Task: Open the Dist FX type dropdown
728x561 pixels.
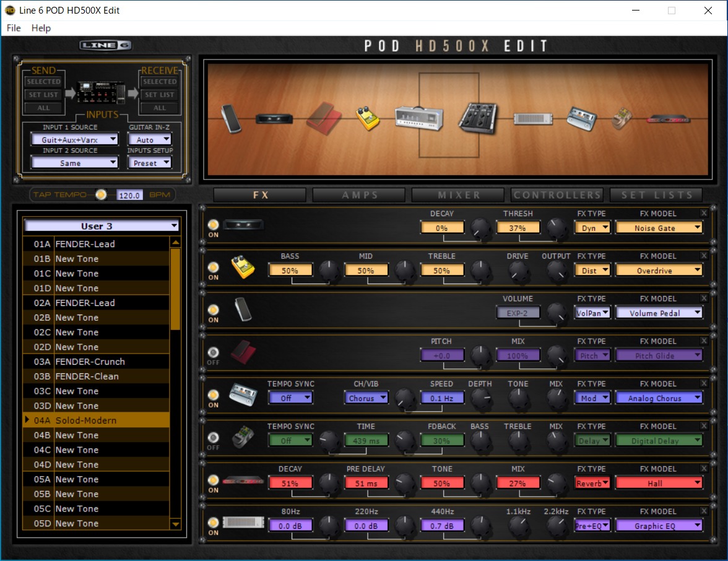Action: tap(593, 270)
